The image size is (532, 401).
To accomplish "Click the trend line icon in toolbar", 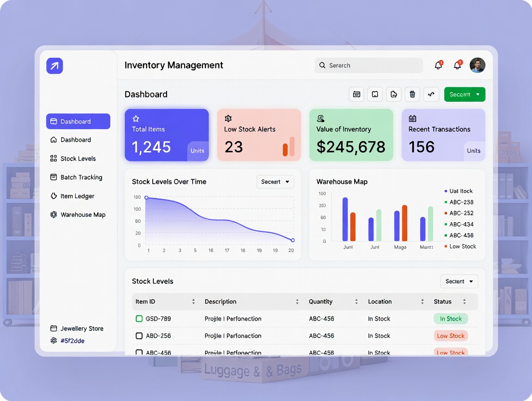I will tap(431, 94).
